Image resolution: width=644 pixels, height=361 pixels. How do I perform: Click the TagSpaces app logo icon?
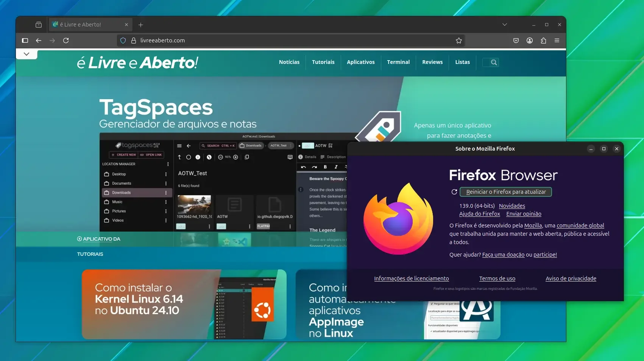pyautogui.click(x=379, y=127)
